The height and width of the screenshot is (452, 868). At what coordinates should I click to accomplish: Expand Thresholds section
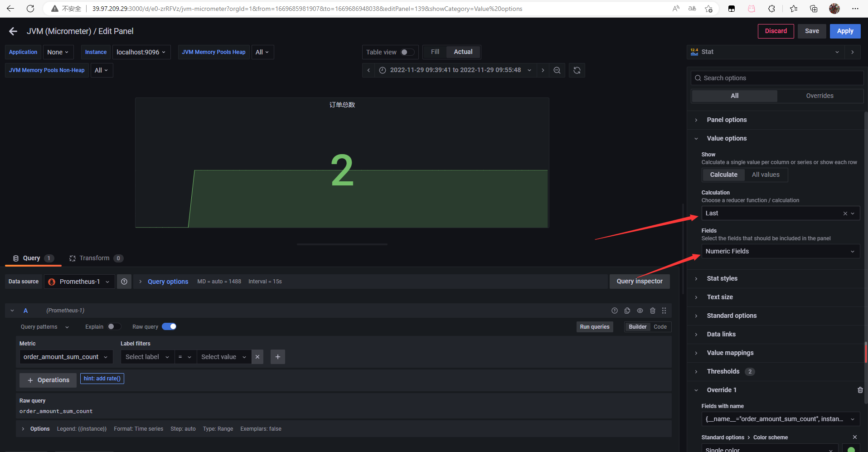[723, 371]
